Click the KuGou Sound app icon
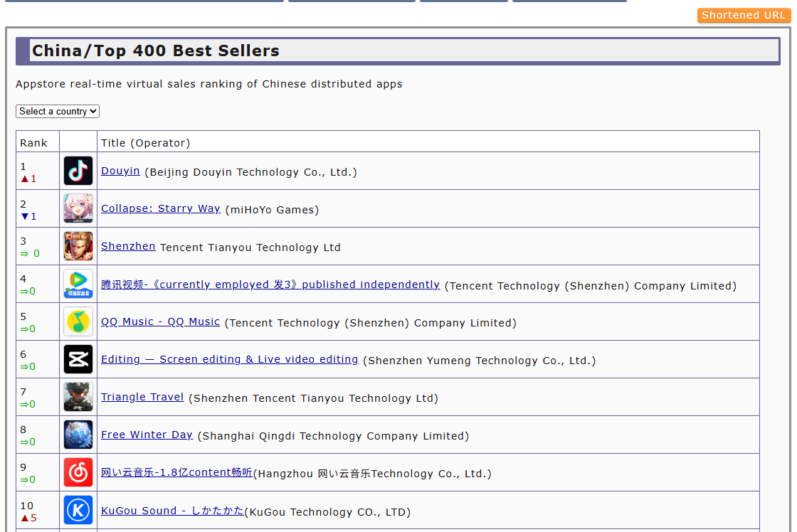797x532 pixels. pyautogui.click(x=78, y=510)
